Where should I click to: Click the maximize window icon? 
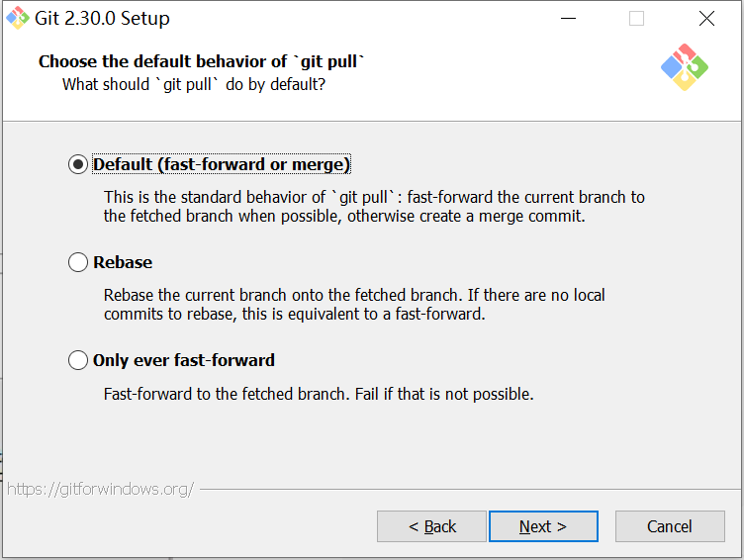pos(636,19)
